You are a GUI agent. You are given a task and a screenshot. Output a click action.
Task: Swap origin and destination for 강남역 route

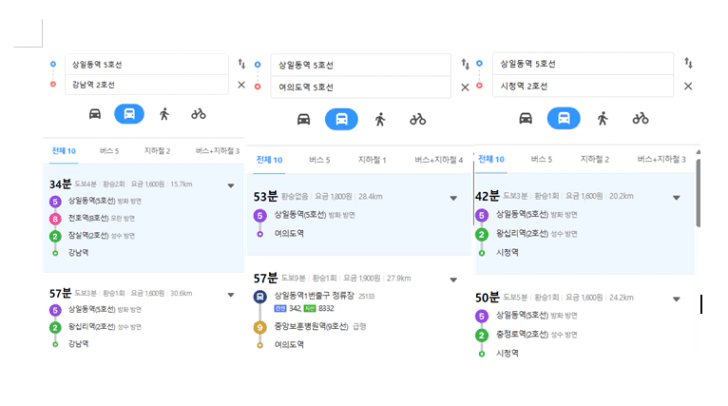point(241,64)
